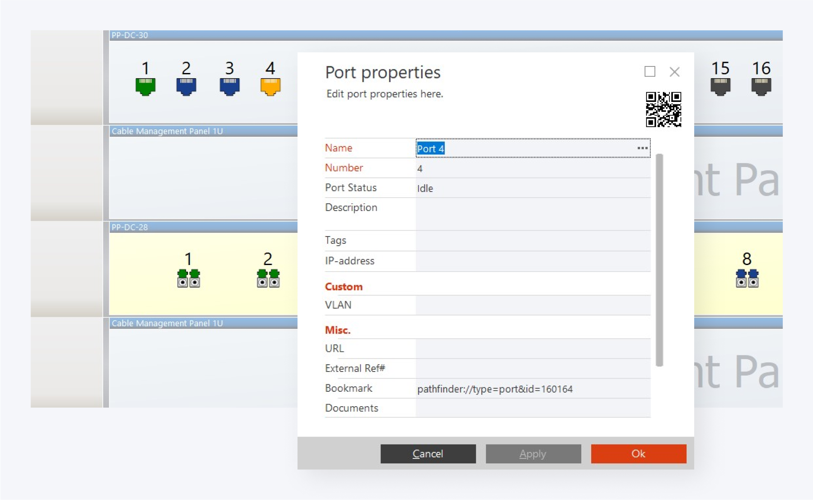The height and width of the screenshot is (504, 813).
Task: Click the IP-address input field
Action: pos(532,261)
